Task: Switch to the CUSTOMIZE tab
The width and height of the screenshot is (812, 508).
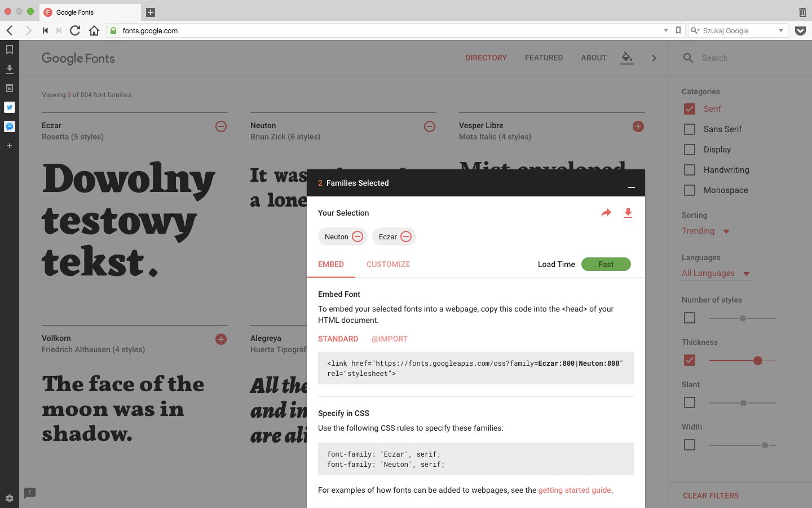Action: tap(389, 264)
